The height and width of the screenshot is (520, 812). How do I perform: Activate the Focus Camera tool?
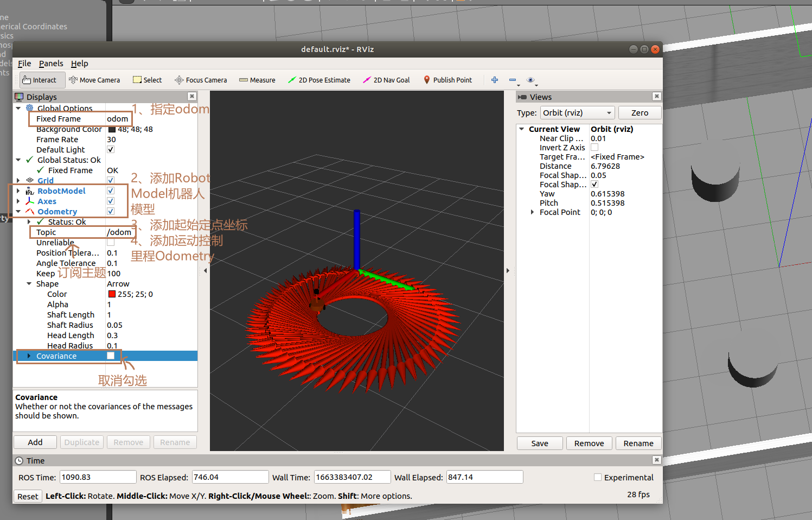[201, 80]
